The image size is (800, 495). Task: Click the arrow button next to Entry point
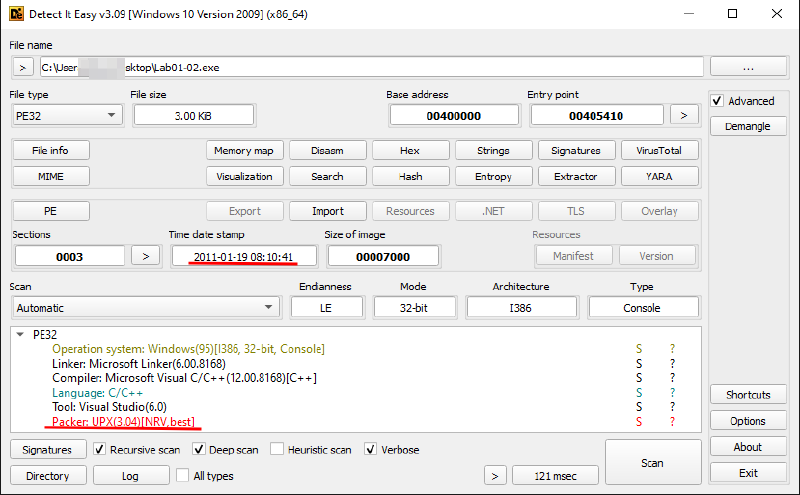point(684,115)
